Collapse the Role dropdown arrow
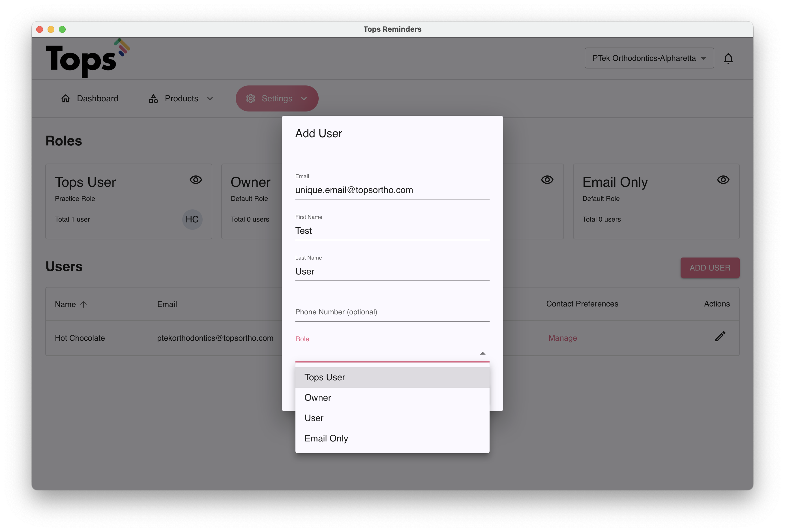Screen dimensions: 785x532 pos(482,353)
